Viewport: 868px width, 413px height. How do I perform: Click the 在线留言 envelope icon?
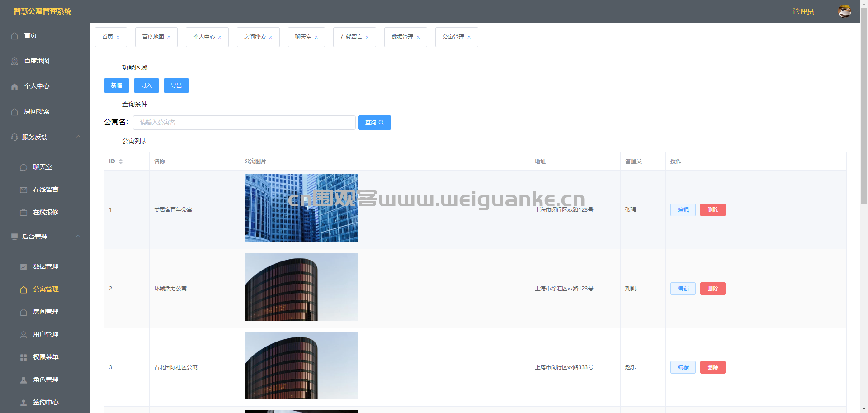pyautogui.click(x=24, y=190)
